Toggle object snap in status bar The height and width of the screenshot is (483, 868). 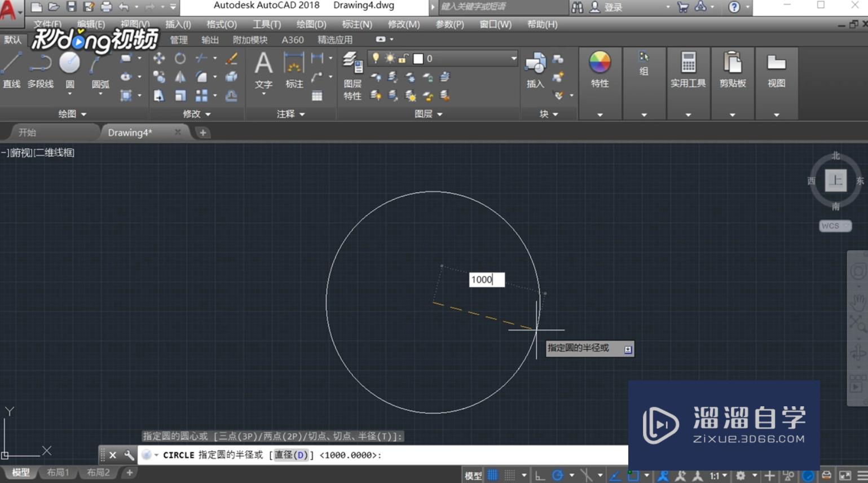tap(633, 476)
